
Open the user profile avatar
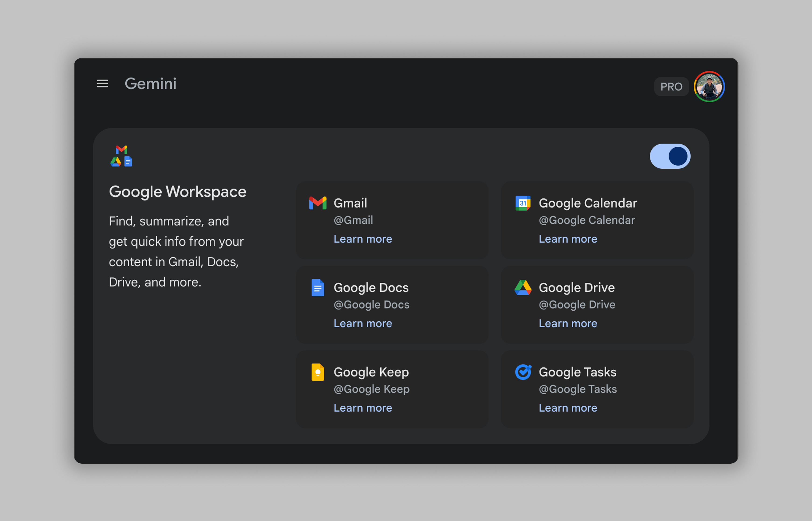(x=709, y=87)
